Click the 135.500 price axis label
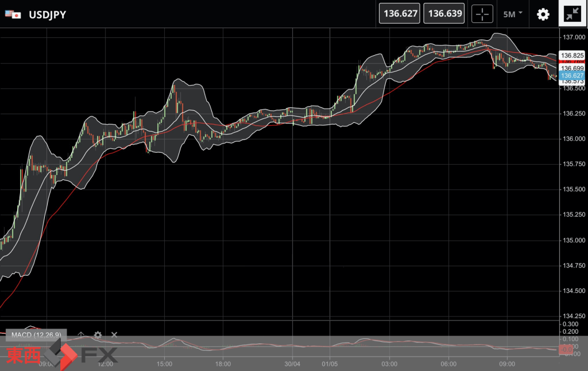This screenshot has height=371, width=588. click(574, 190)
